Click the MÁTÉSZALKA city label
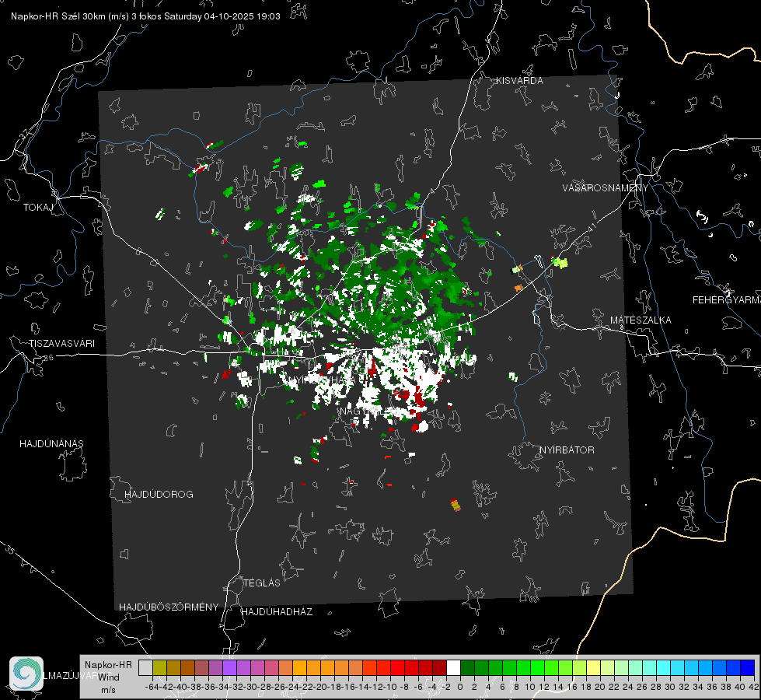The width and height of the screenshot is (761, 700). 641,320
